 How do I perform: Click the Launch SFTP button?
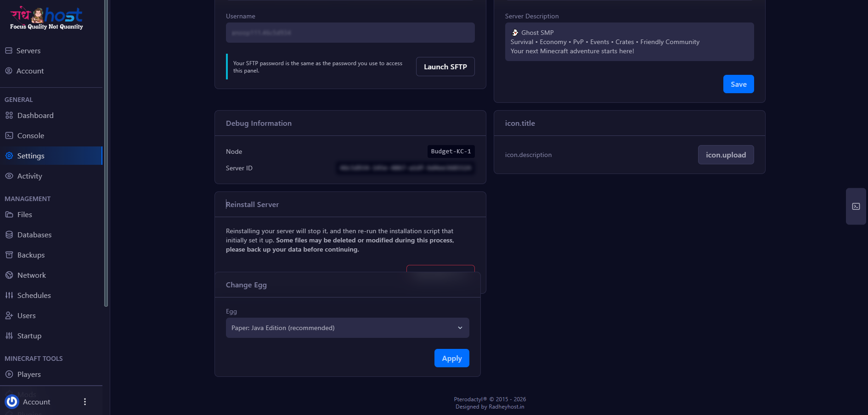point(445,67)
